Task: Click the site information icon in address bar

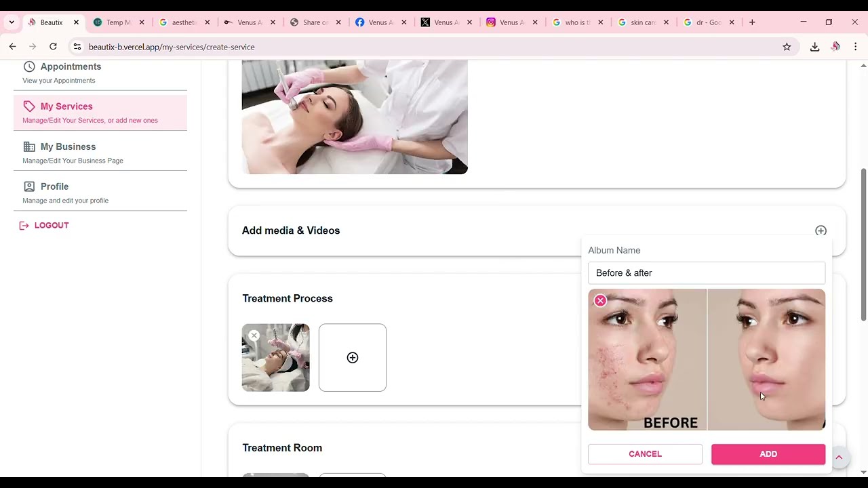Action: tap(77, 47)
